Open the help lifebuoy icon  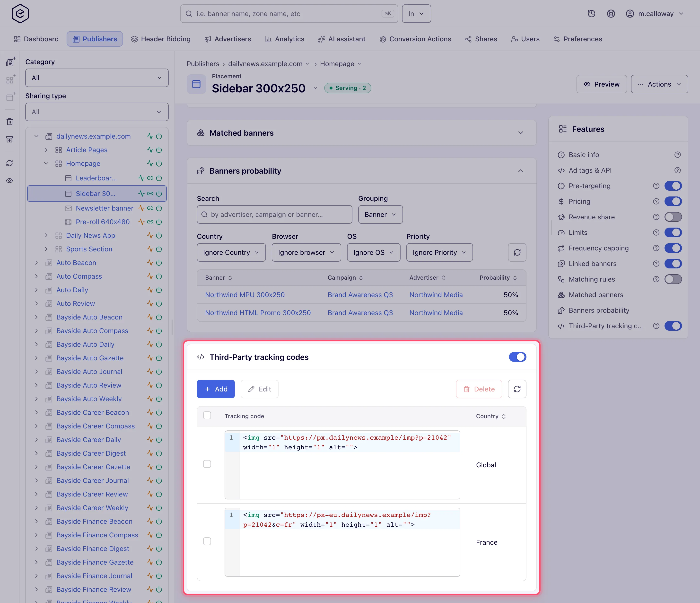coord(611,14)
